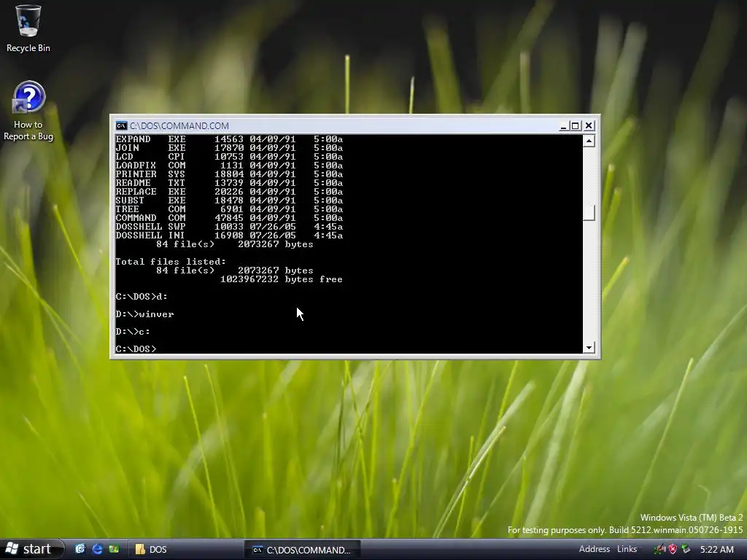Click the DOSSHELL INI line
Screen dimensions: 747x560
coord(229,236)
